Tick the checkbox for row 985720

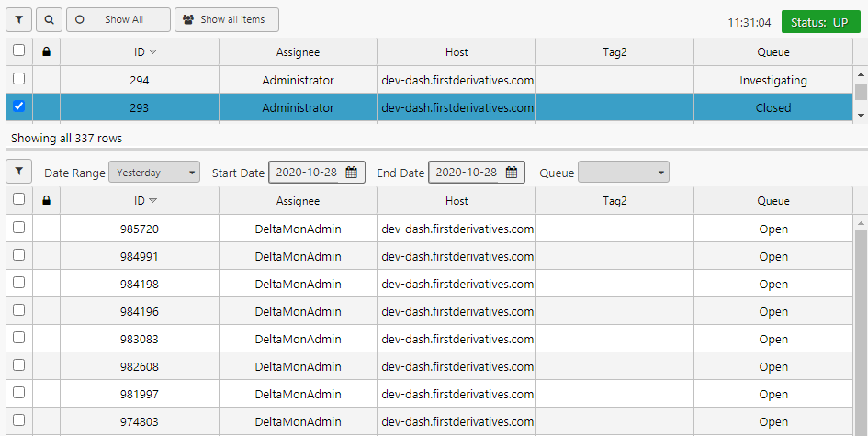pos(18,228)
